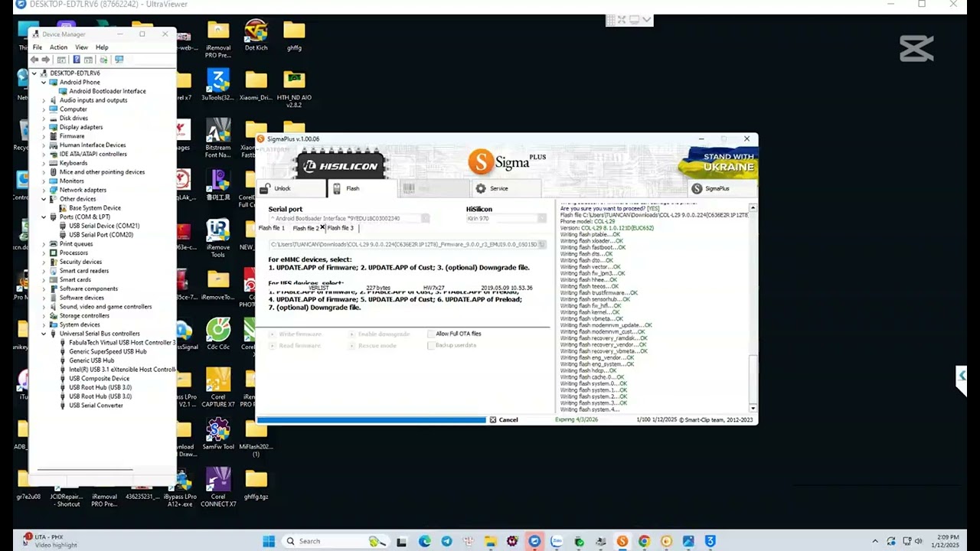Open Microsoft Edge from the taskbar
Image resolution: width=980 pixels, height=551 pixels.
[424, 541]
